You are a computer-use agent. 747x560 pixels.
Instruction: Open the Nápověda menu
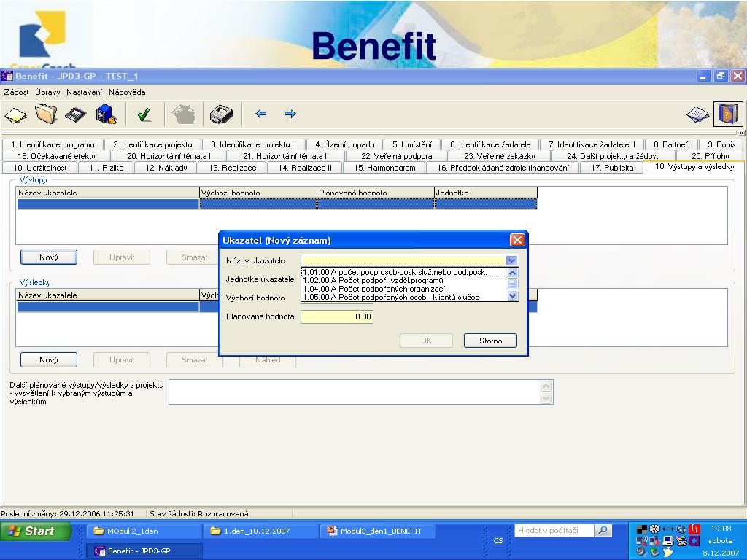coord(127,92)
